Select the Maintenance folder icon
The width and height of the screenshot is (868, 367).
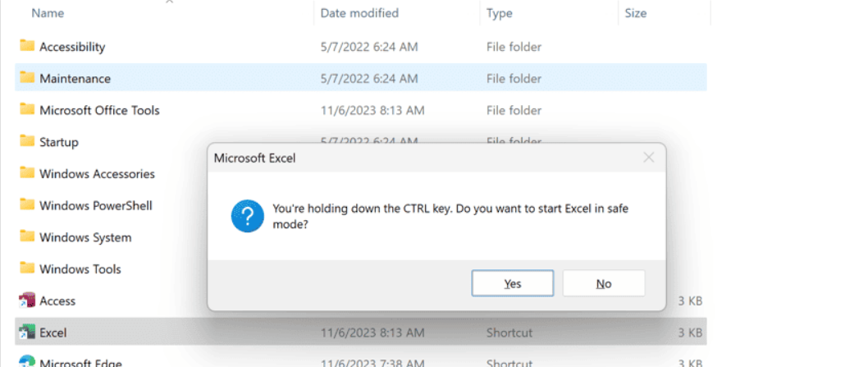[27, 78]
